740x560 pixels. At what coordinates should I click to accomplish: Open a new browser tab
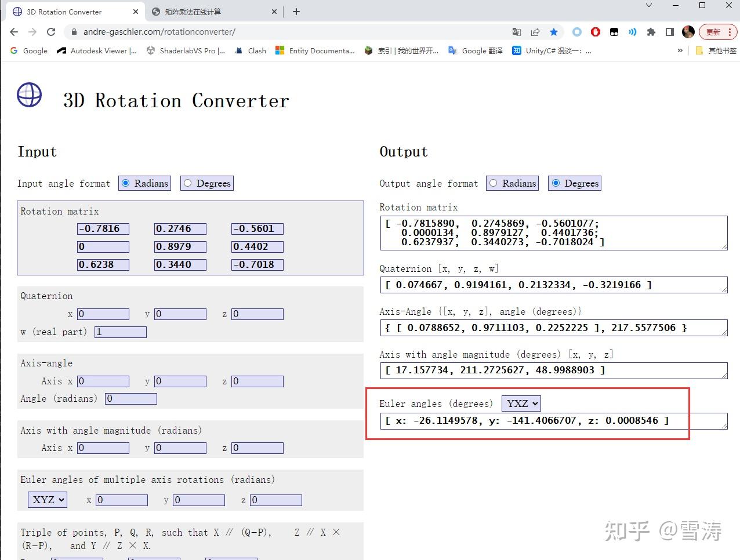click(296, 11)
